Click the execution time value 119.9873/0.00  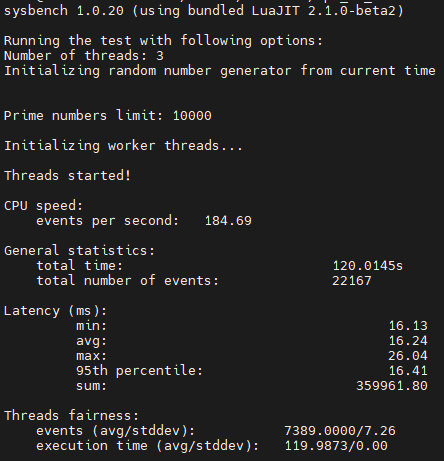pyautogui.click(x=336, y=446)
